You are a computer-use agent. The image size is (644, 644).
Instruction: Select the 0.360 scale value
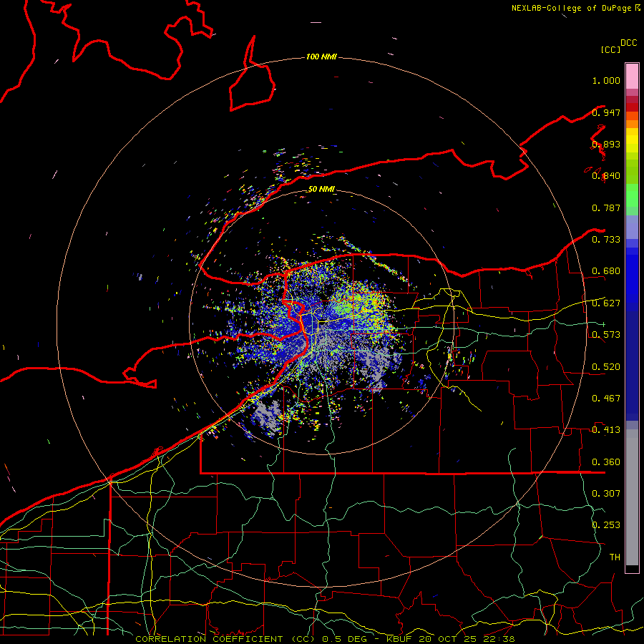[x=606, y=462]
